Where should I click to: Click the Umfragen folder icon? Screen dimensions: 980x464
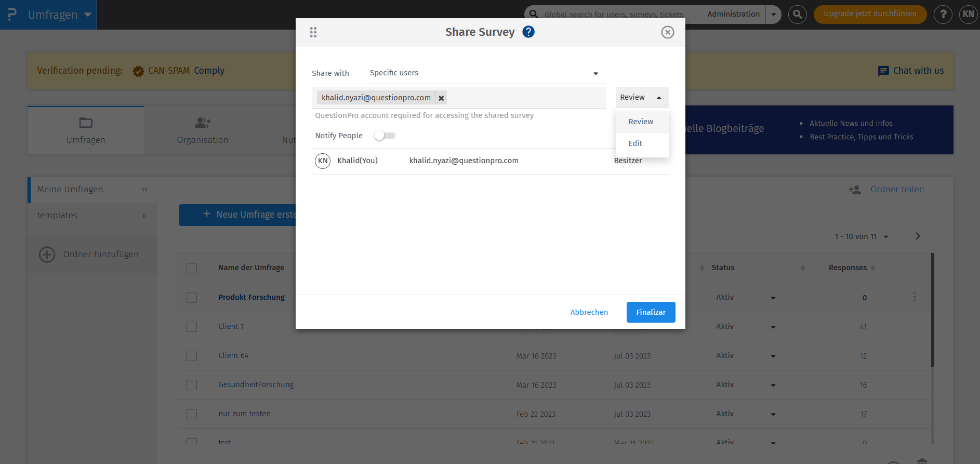tap(86, 123)
